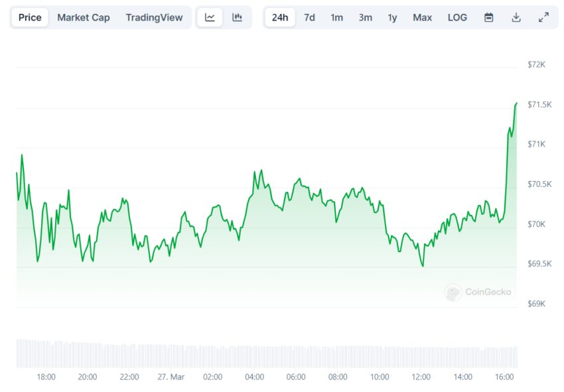This screenshot has height=392, width=564.
Task: Download the chart data
Action: 516,17
